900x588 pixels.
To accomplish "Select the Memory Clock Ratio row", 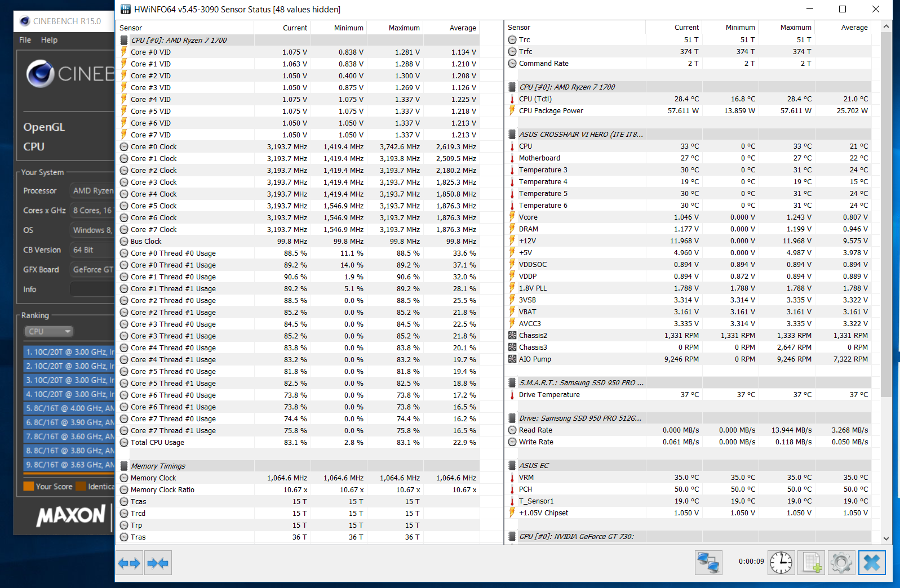I will point(299,489).
